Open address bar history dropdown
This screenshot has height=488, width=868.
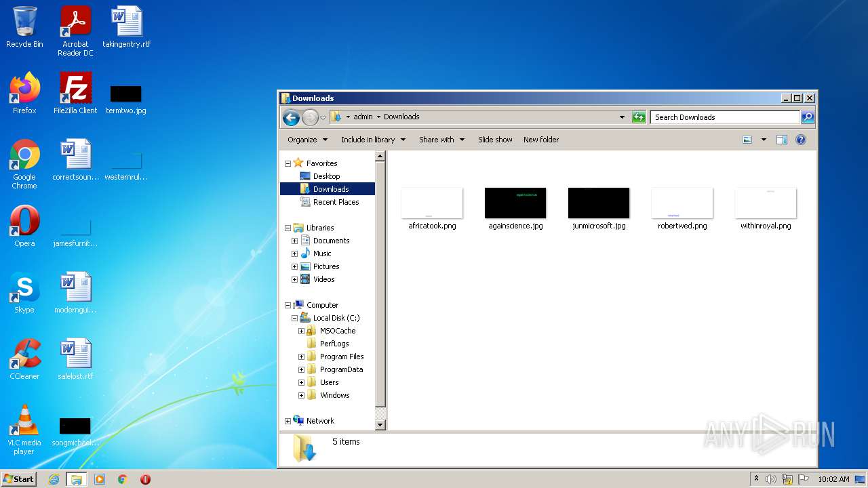(x=622, y=117)
